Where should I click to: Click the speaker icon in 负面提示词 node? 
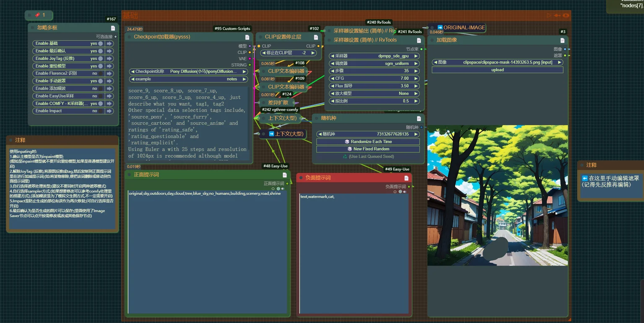(x=405, y=192)
